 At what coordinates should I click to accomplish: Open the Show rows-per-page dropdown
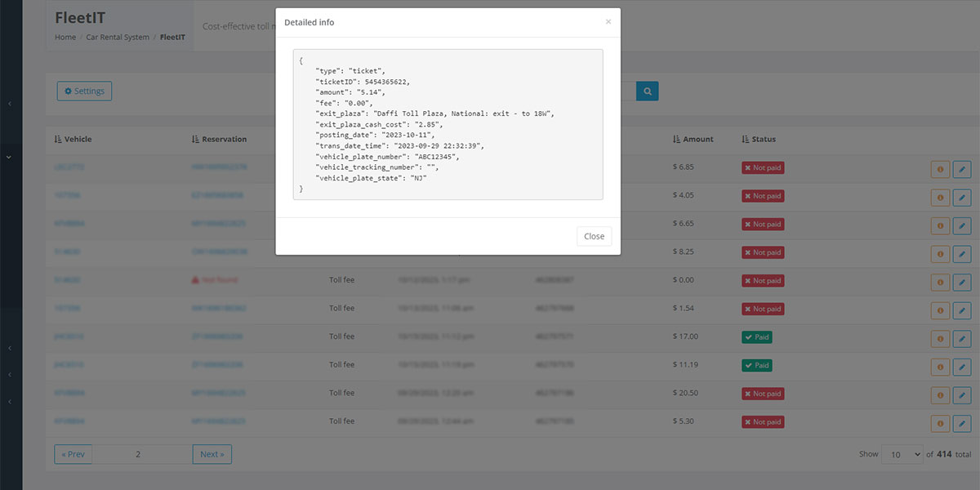tap(902, 454)
